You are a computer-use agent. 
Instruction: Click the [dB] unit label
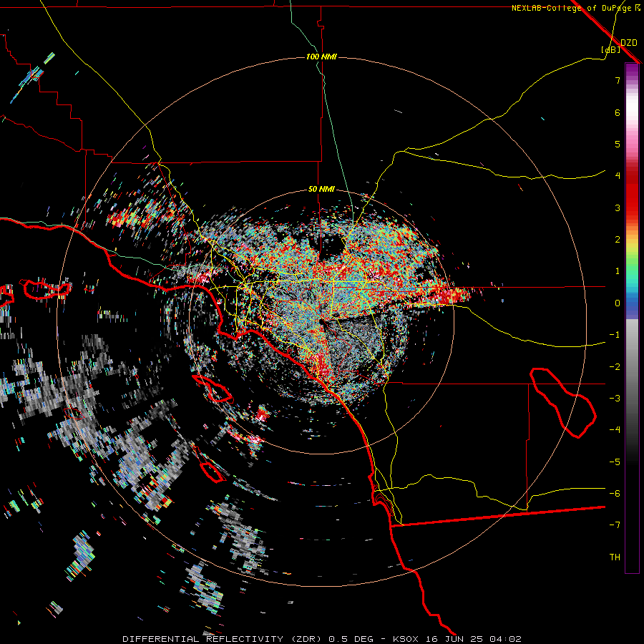point(611,49)
